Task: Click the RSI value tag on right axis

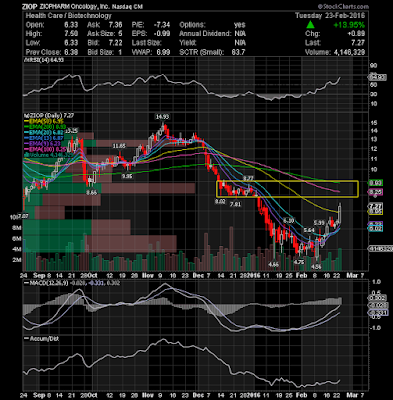Action: (377, 77)
